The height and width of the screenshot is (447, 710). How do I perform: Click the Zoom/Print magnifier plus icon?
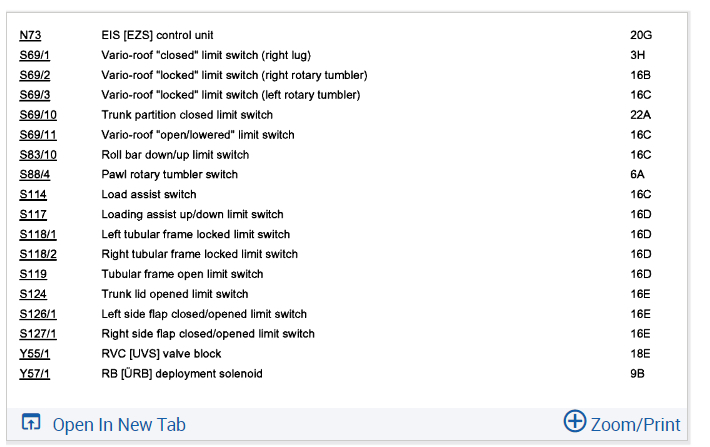(574, 421)
